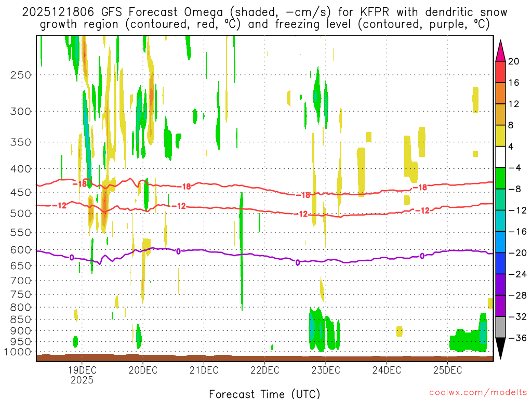Image resolution: width=532 pixels, height=399 pixels.
Task: Click the 700 pressure level label
Action: click(x=21, y=281)
